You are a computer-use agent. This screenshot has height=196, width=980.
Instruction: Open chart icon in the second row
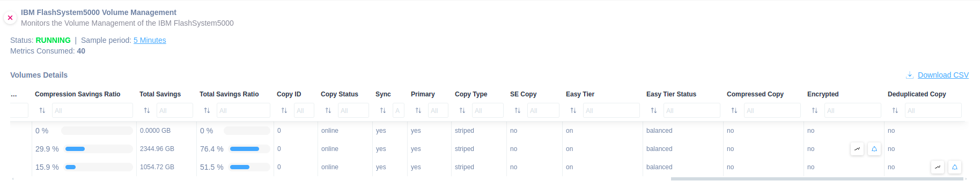[x=857, y=149]
